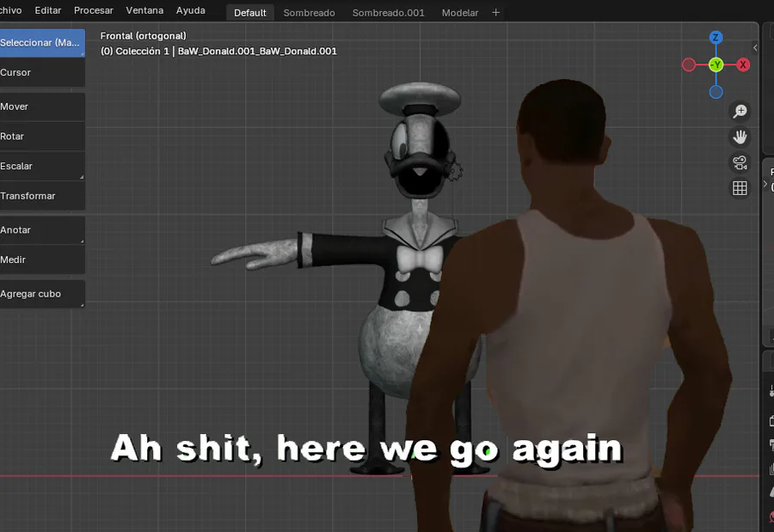This screenshot has width=774, height=532.
Task: Click the Z axis on navigation gizmo
Action: point(716,38)
